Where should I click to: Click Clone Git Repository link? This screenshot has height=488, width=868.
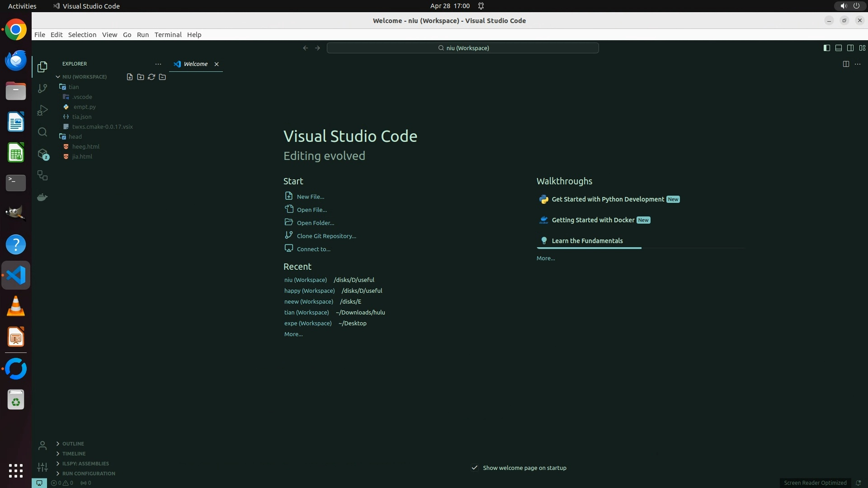point(326,236)
